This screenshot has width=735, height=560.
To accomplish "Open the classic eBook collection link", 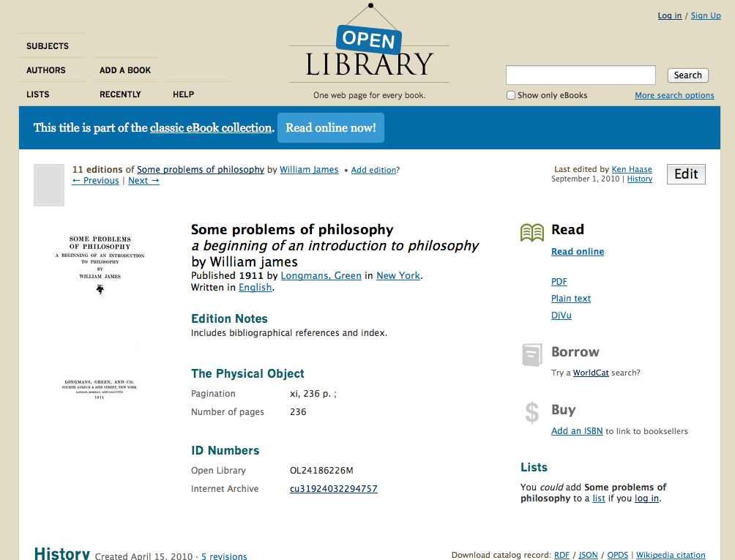I will 211,127.
